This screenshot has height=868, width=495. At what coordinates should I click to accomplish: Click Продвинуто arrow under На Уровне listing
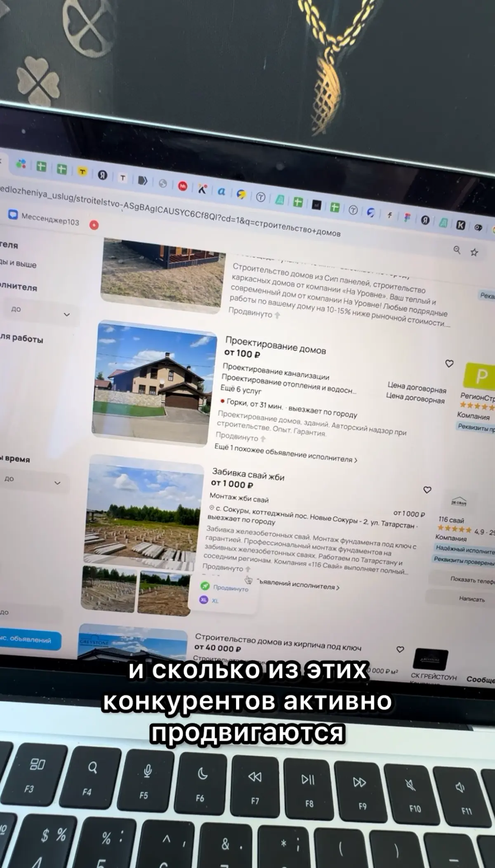coord(277,315)
